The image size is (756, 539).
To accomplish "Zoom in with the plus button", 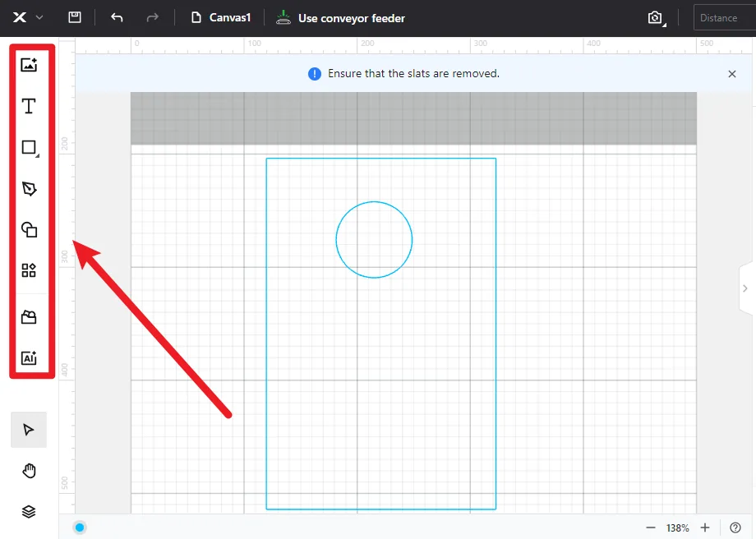I will point(705,527).
